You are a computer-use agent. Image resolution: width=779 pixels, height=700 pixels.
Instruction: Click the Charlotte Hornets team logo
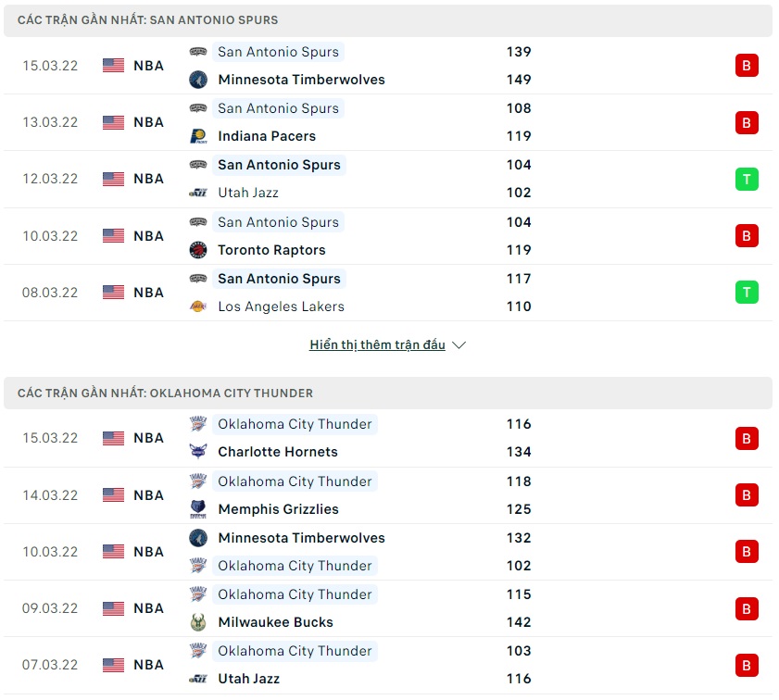[197, 452]
